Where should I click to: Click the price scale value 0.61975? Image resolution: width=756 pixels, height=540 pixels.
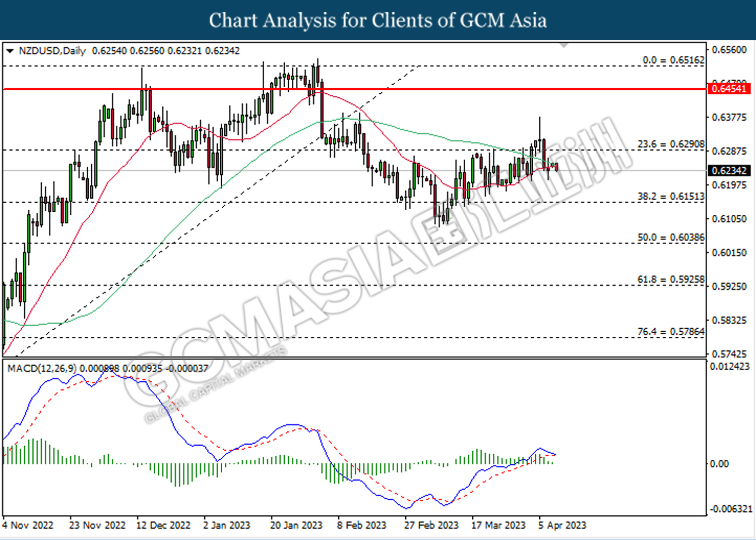(x=729, y=185)
